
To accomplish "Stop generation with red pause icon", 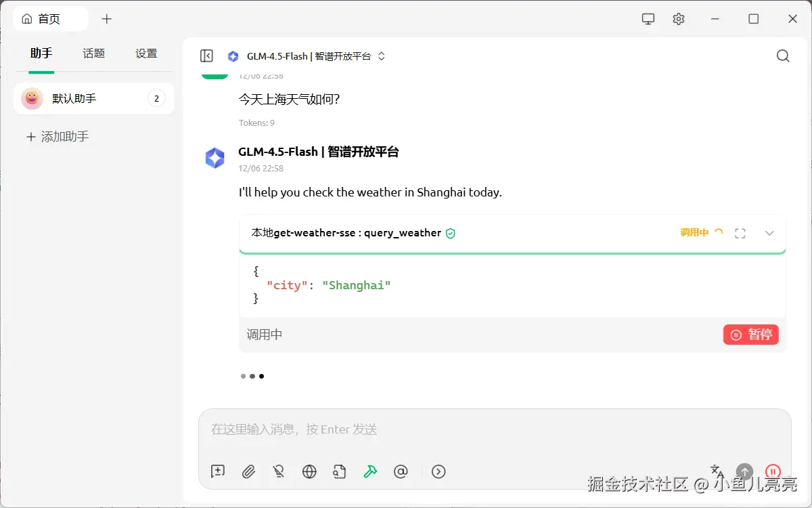I will click(x=773, y=471).
